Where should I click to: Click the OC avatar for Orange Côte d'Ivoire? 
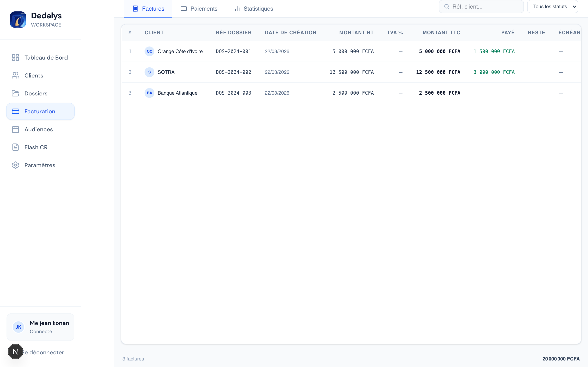(149, 51)
